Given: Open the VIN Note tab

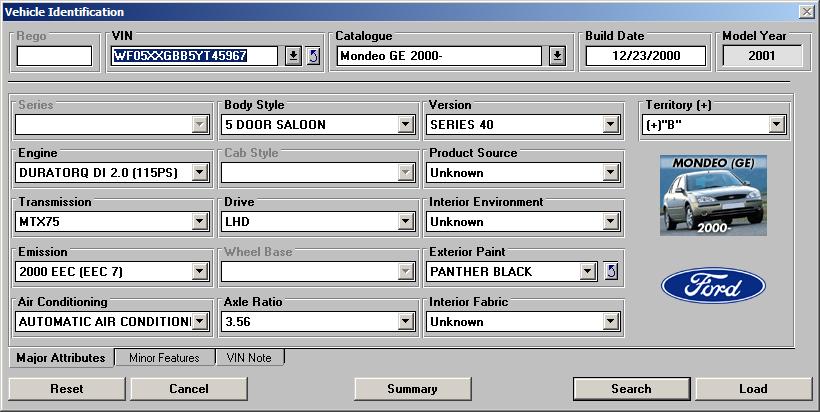Looking at the screenshot, I should (250, 358).
